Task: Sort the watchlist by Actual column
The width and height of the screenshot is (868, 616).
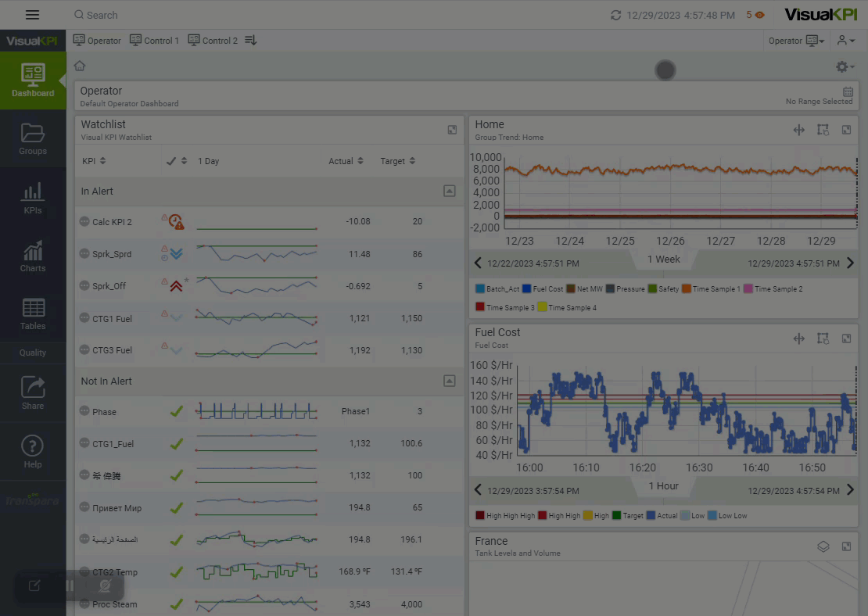Action: coord(346,161)
